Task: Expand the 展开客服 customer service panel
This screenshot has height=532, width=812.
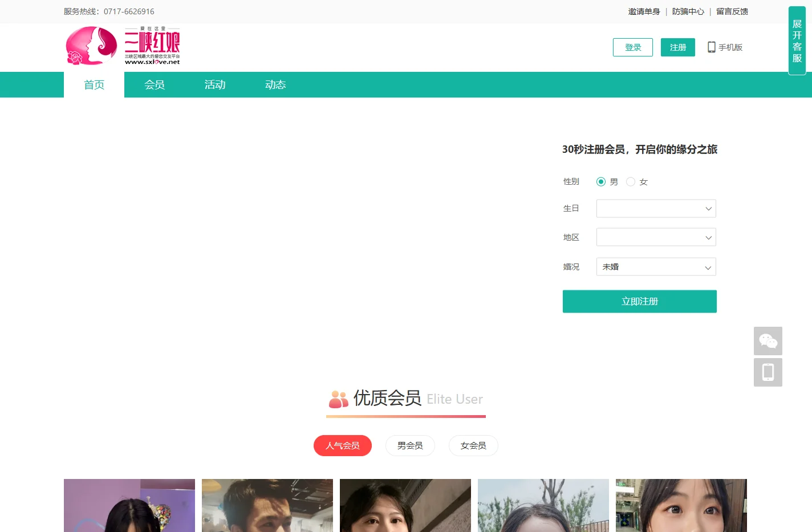Action: point(797,40)
